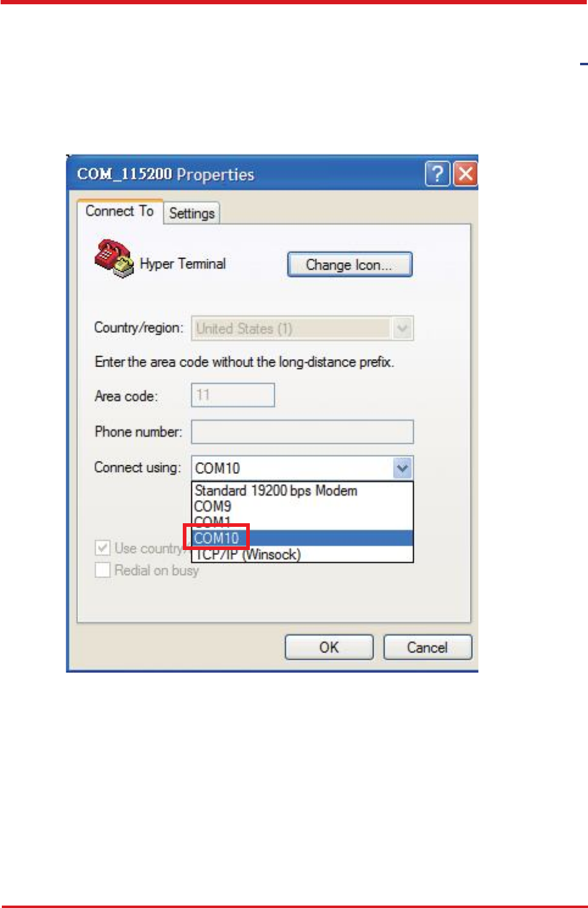This screenshot has width=588, height=908.
Task: Click the Change Icon button
Action: point(350,265)
